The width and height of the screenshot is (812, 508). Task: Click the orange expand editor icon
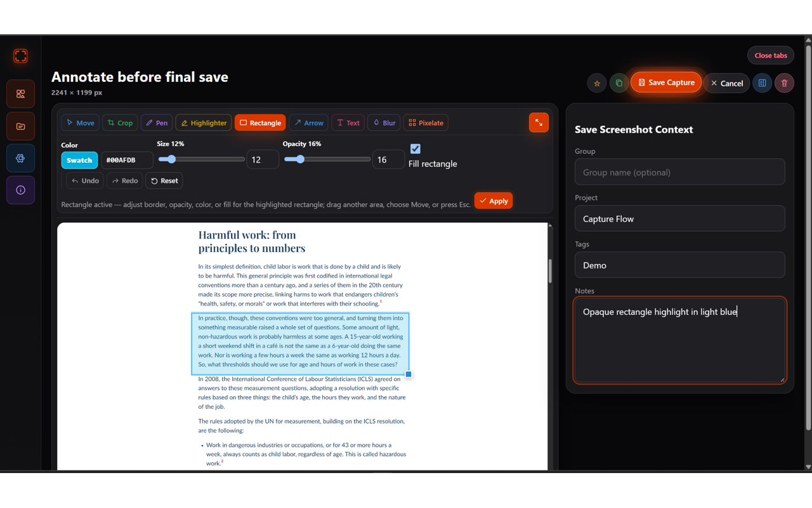click(x=539, y=123)
